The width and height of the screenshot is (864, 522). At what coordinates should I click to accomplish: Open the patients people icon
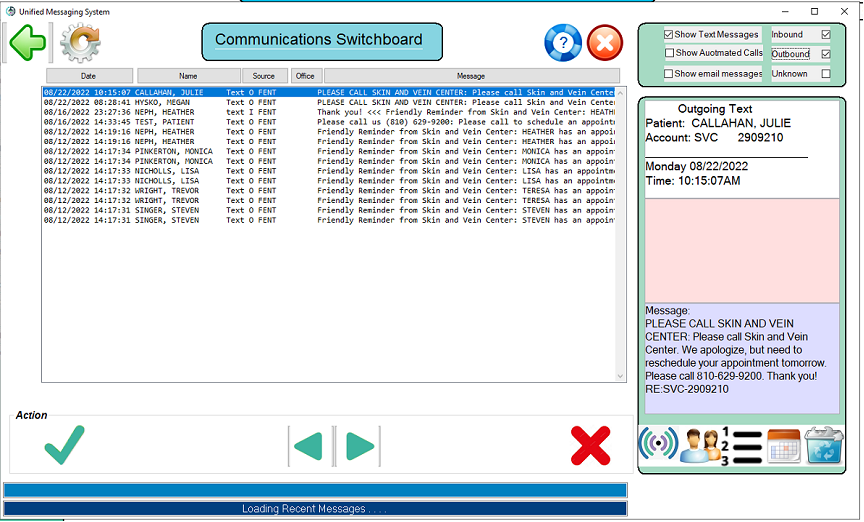point(697,445)
